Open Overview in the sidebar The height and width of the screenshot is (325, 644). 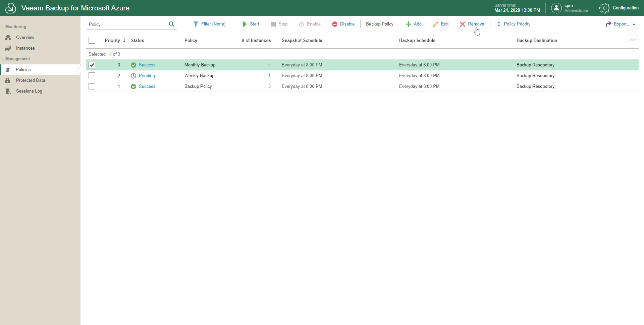(x=25, y=38)
